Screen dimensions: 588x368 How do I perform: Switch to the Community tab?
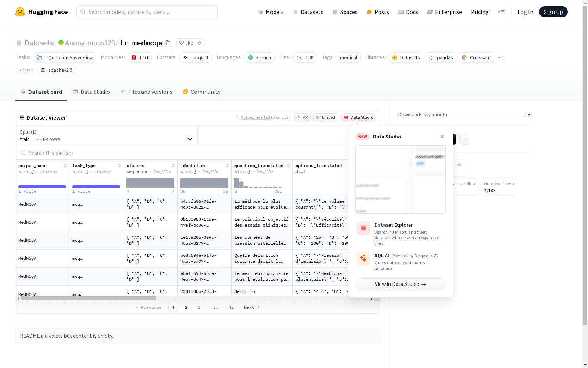point(202,92)
